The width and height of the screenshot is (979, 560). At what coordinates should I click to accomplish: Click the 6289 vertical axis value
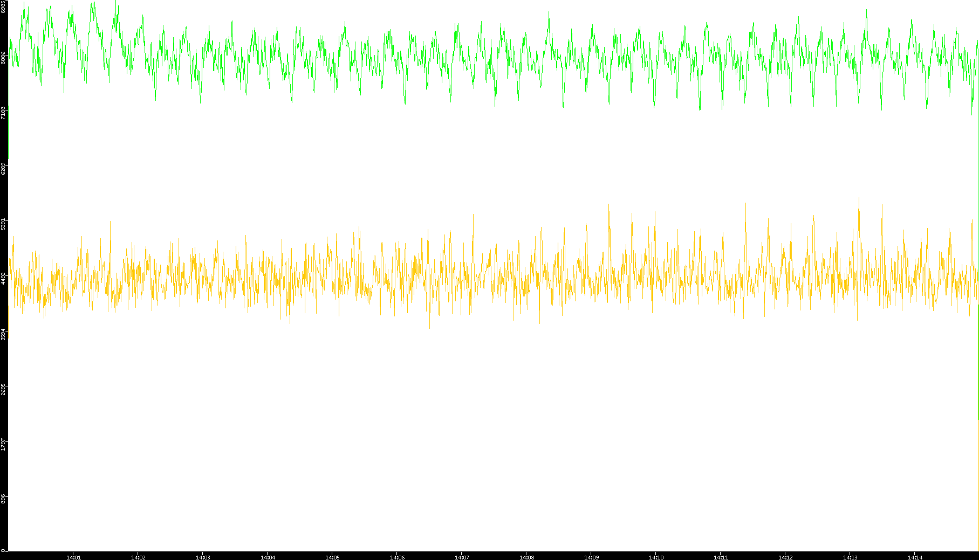click(3, 168)
